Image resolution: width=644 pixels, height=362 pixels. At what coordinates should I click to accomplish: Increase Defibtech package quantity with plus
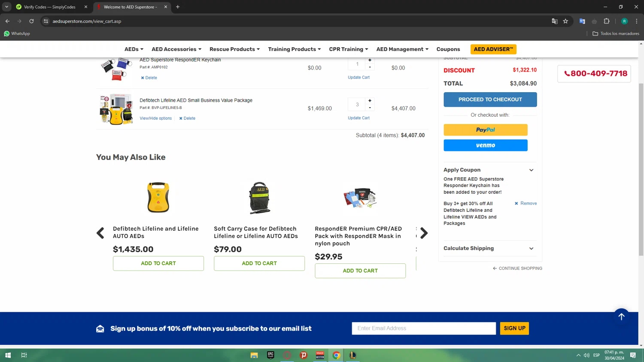370,101
